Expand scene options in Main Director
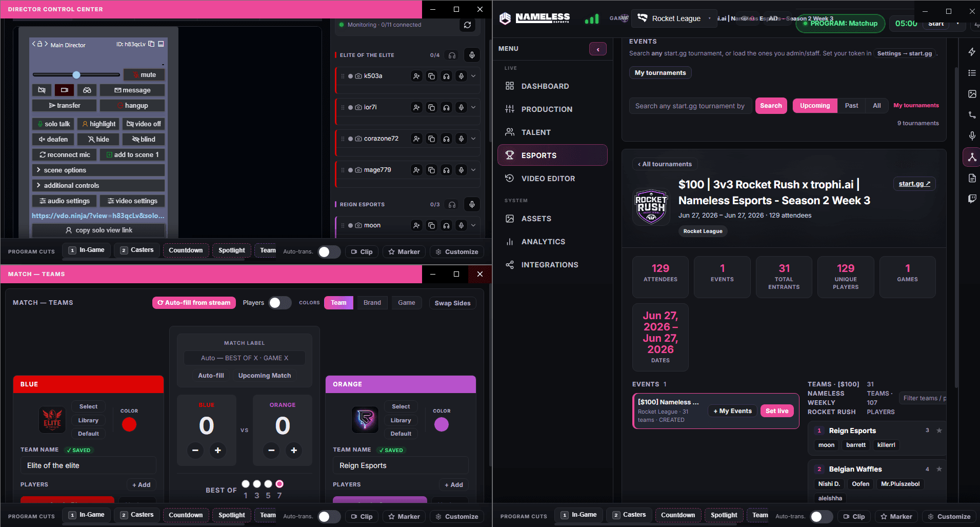This screenshot has height=527, width=980. click(x=98, y=170)
